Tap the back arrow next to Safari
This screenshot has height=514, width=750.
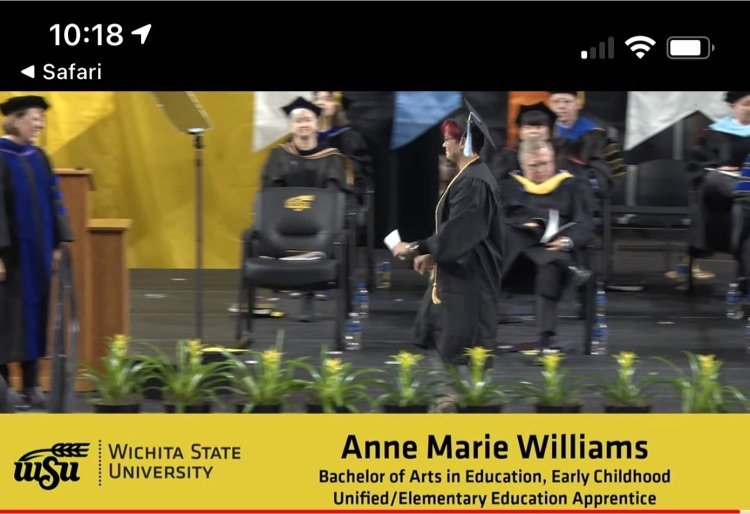tap(28, 72)
